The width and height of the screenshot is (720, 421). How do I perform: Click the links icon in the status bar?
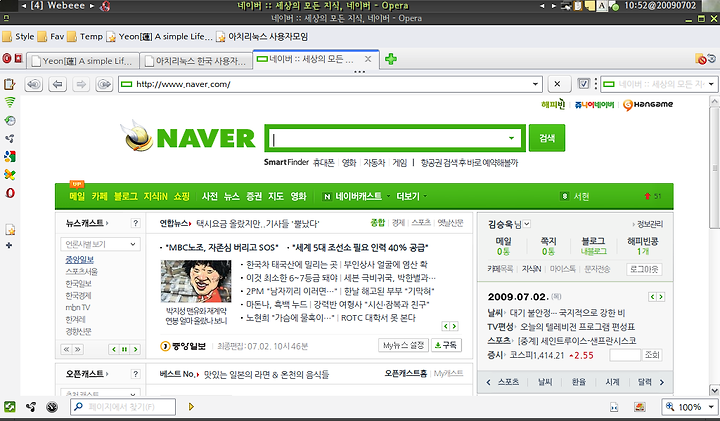31,407
